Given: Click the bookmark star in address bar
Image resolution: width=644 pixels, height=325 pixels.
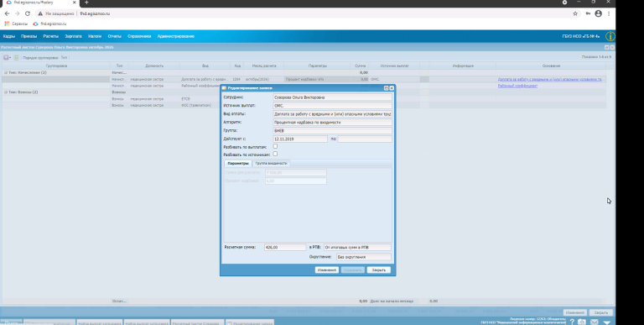Looking at the screenshot, I should 575,13.
